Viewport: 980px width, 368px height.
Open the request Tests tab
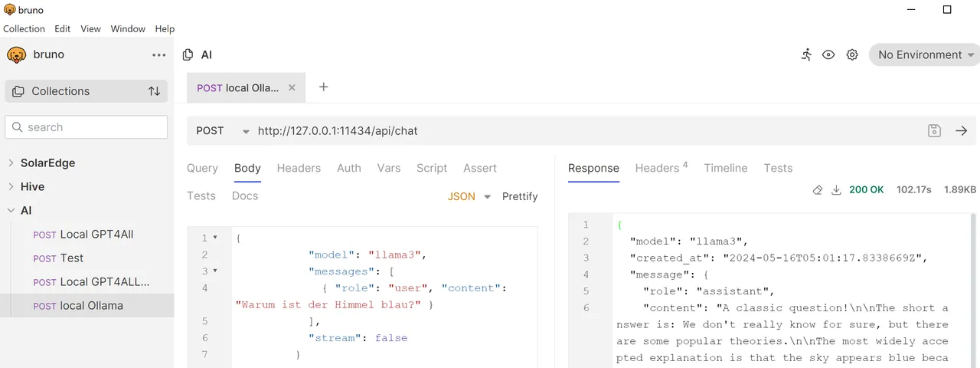click(x=201, y=195)
